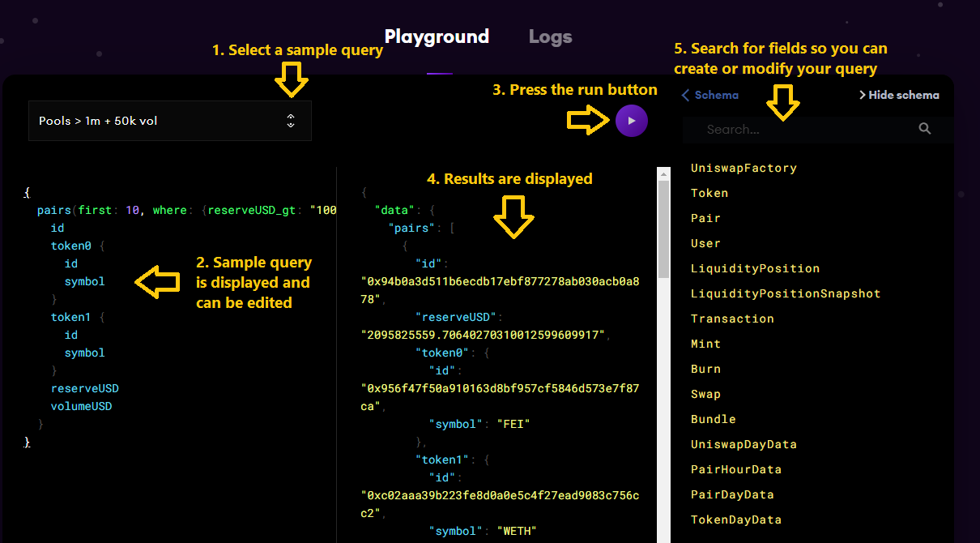Go back using the Schema link
Image resolution: width=980 pixels, height=543 pixels.
(x=710, y=95)
